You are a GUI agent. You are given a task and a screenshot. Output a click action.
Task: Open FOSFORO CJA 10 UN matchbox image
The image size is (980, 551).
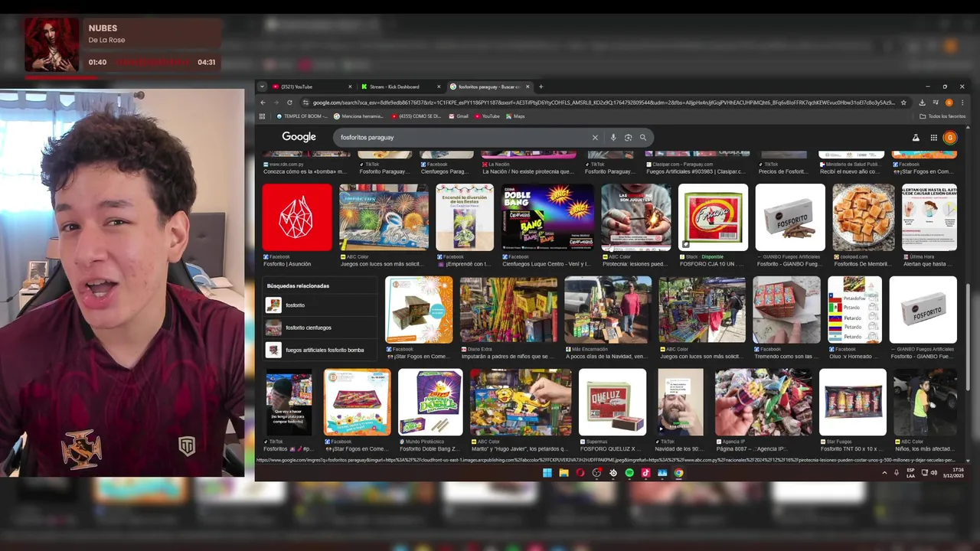click(713, 217)
